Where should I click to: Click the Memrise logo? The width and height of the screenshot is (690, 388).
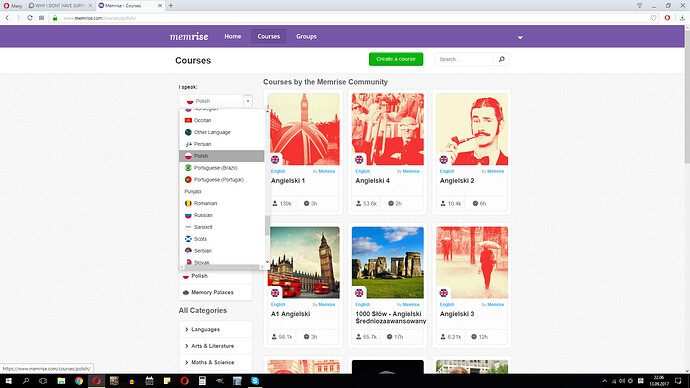189,37
